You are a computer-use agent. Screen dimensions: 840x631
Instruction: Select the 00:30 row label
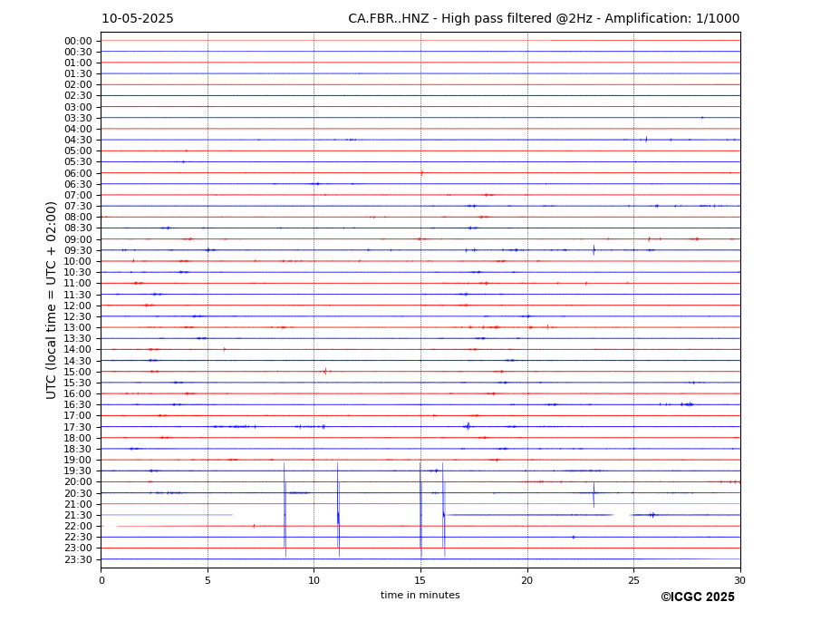click(78, 52)
